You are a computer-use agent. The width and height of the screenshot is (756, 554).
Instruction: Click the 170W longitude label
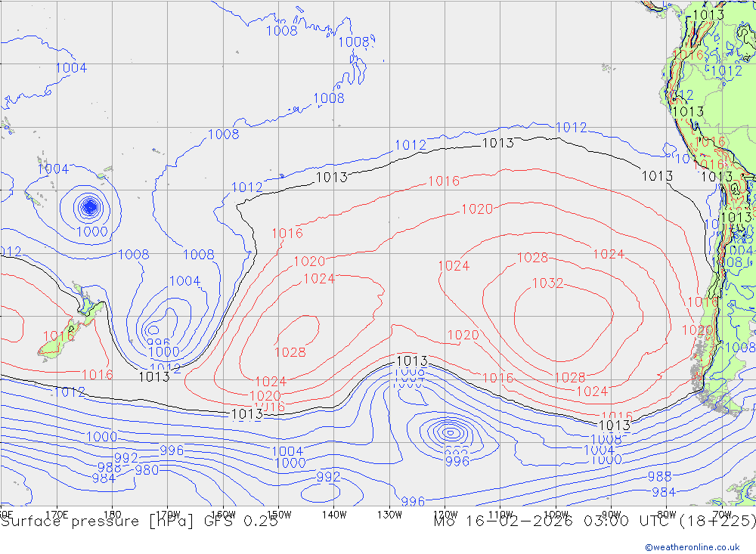click(x=168, y=515)
